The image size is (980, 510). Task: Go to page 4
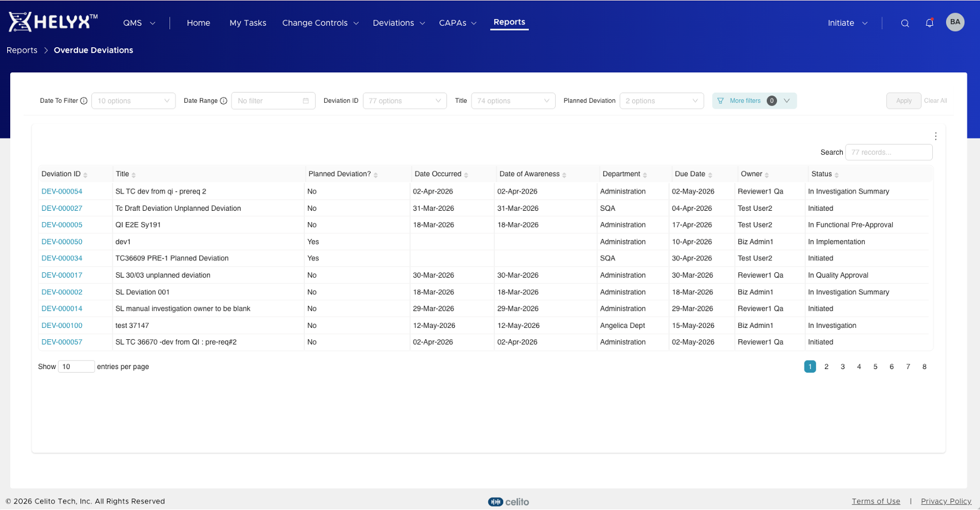tap(859, 367)
